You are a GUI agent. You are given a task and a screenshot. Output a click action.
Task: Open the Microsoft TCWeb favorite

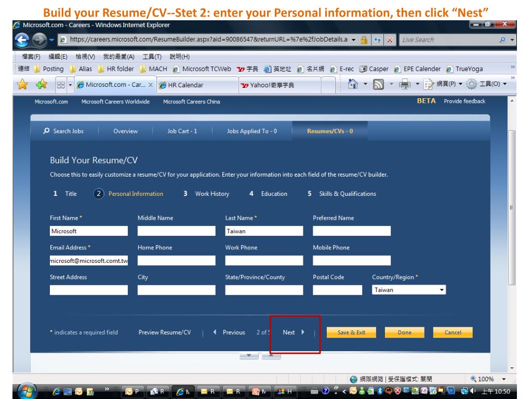(x=202, y=69)
